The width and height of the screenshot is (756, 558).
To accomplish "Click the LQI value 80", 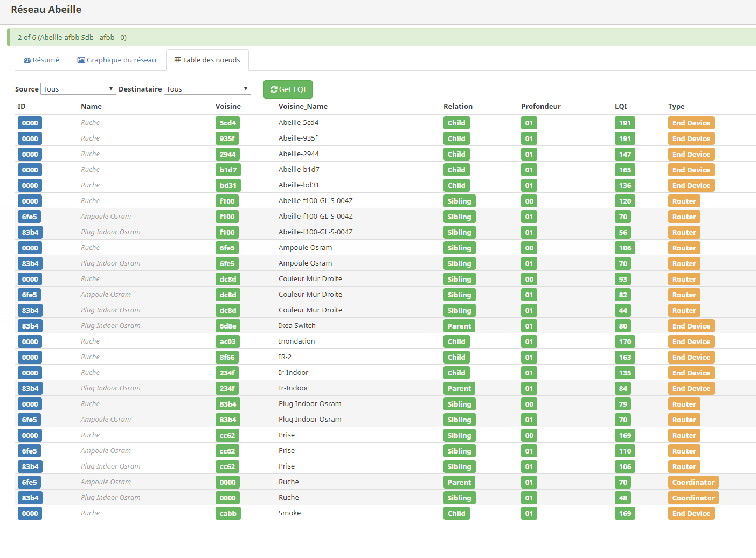I will coord(623,326).
